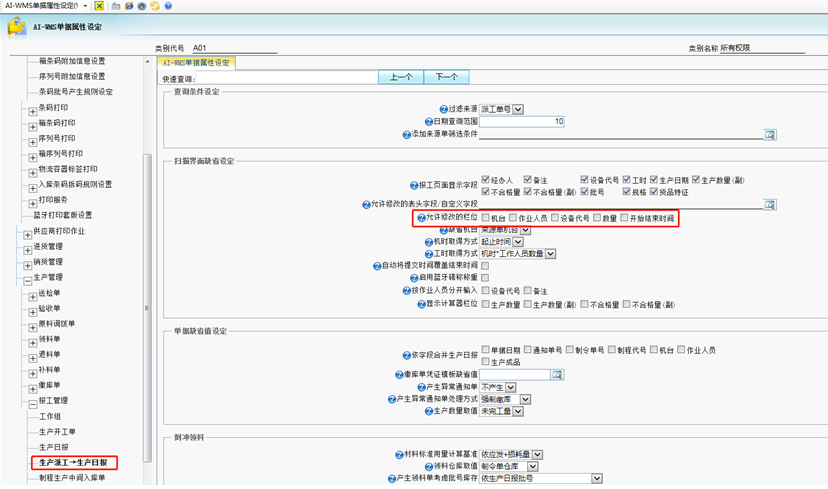
Task: Enable the 机台 checkbox in 允许修改的栏位
Action: 486,217
